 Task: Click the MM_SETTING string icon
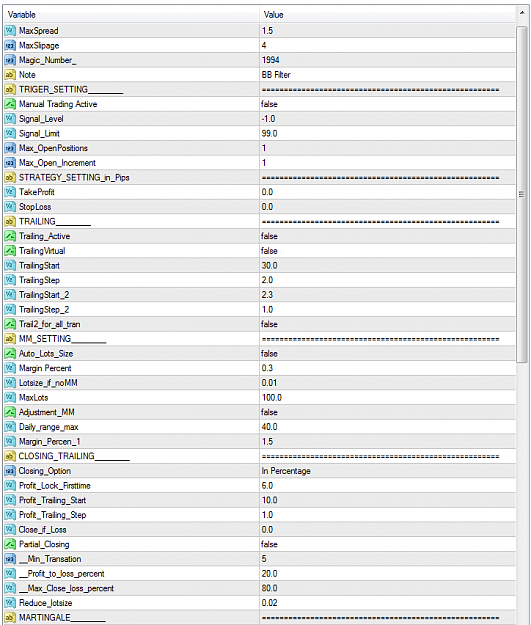(x=10, y=339)
